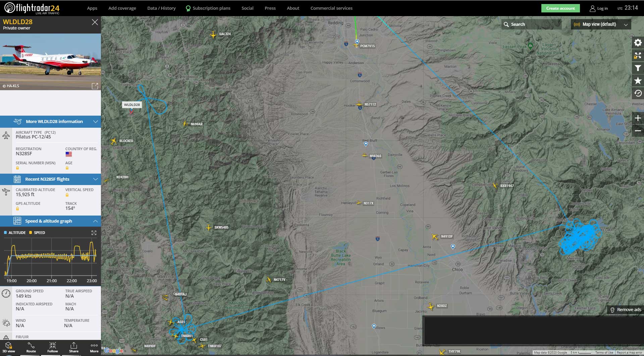The height and width of the screenshot is (356, 644).
Task: Click the aircraft photo thumbnail
Action: point(50,62)
